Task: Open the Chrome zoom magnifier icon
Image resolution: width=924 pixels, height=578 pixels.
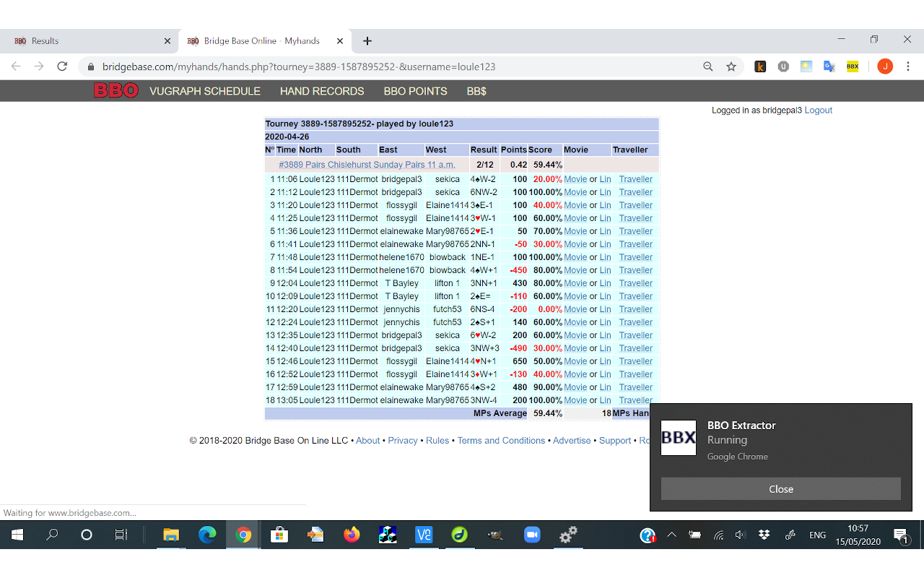Action: pyautogui.click(x=708, y=66)
